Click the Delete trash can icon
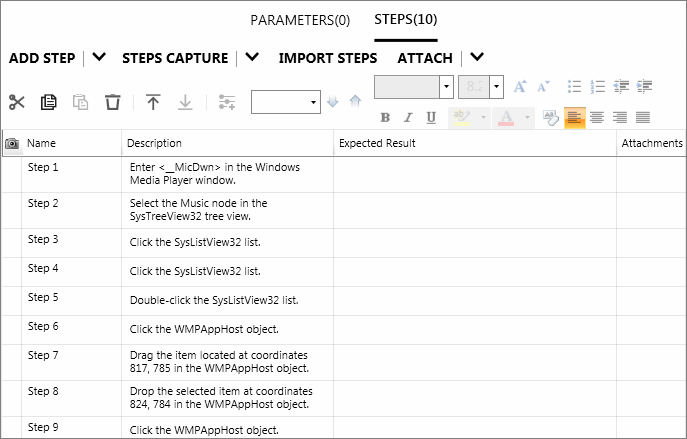 [x=113, y=102]
